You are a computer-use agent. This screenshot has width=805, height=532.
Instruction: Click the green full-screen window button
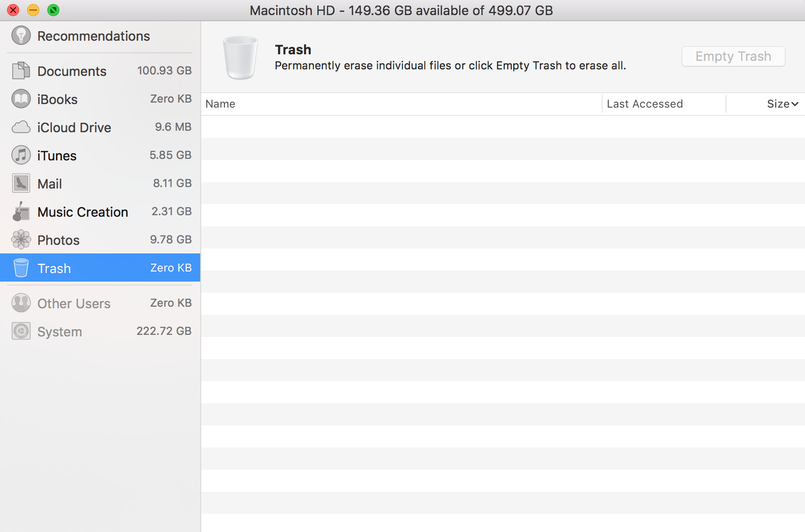[53, 10]
